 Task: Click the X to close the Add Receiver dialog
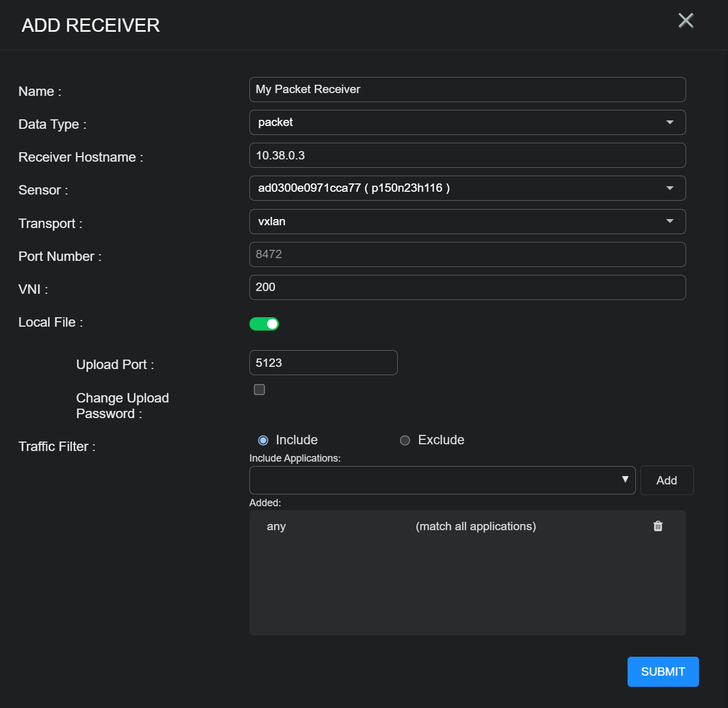click(685, 21)
